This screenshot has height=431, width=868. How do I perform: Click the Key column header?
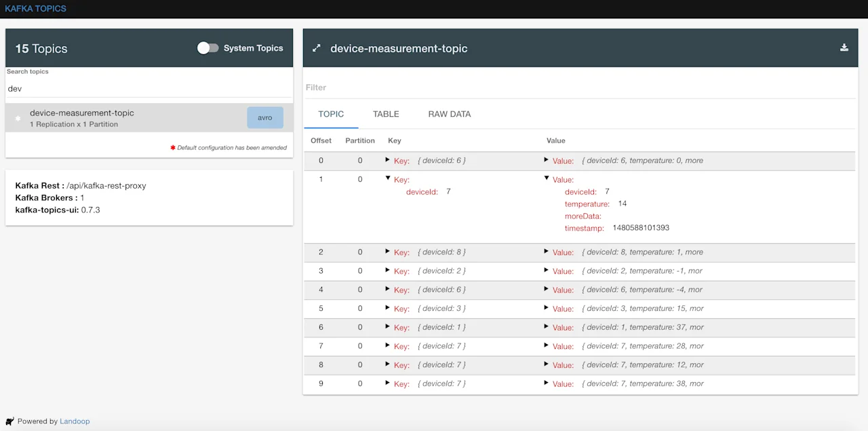tap(395, 140)
